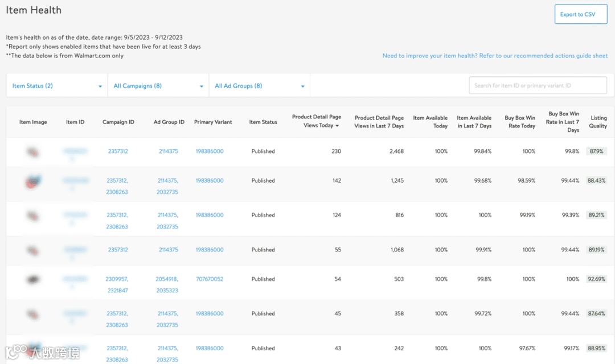Click the Listing Quality column header
The height and width of the screenshot is (364, 615).
tap(598, 122)
